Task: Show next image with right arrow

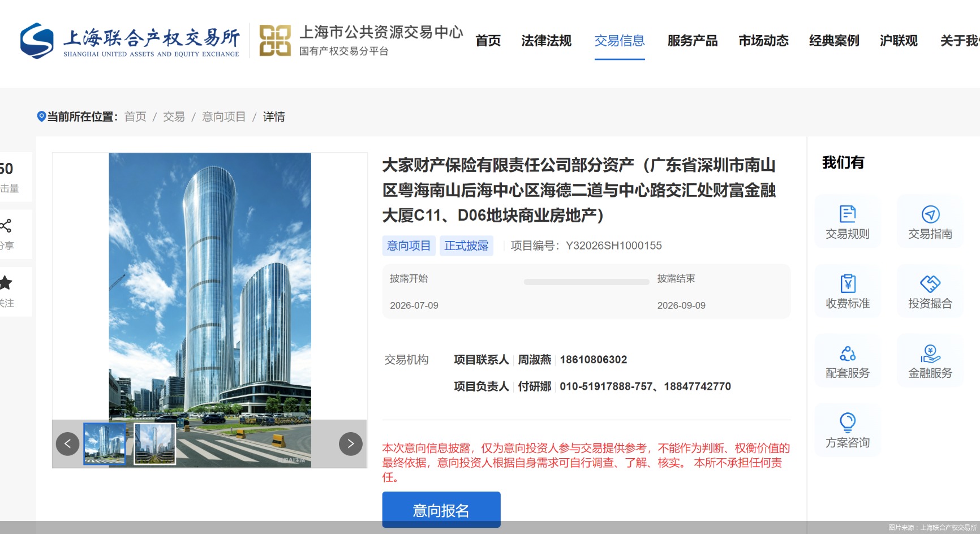Action: (x=351, y=443)
